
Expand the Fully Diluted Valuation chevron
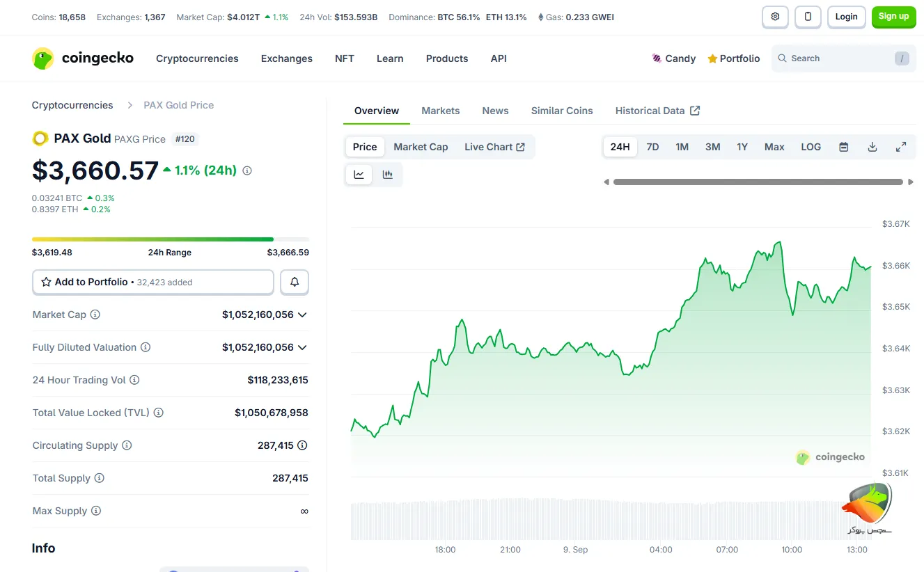(x=302, y=347)
